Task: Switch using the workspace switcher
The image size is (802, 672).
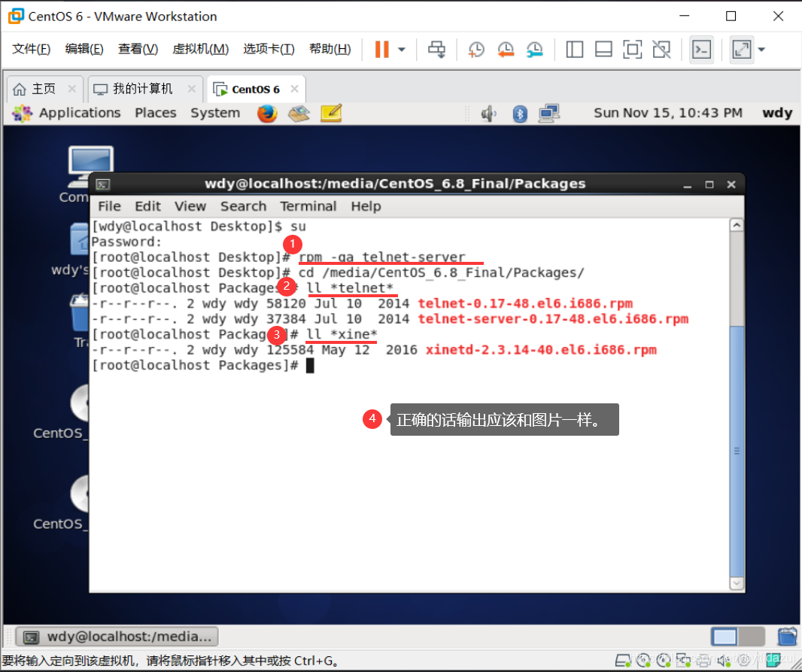Action: point(737,637)
